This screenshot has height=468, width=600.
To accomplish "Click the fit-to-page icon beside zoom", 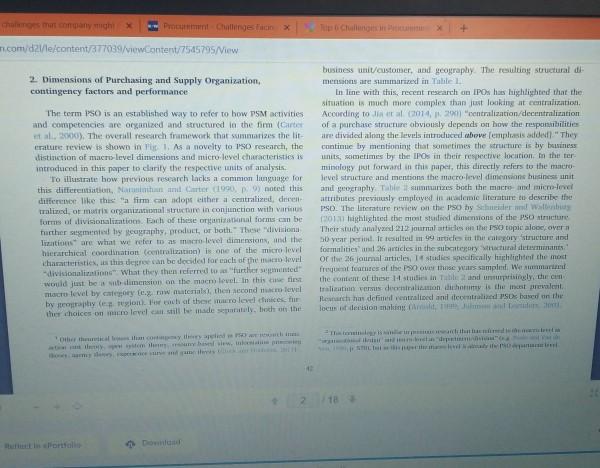I will click(x=77, y=406).
